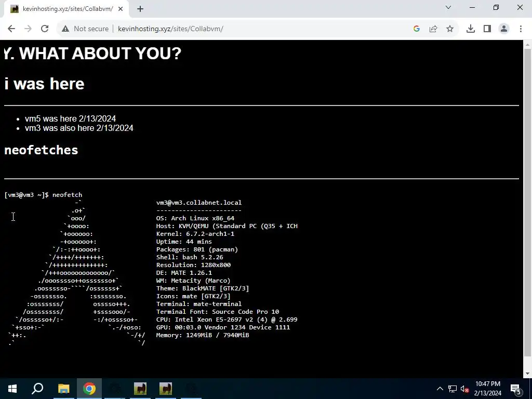Click 'Memory: 1249MiB / 7940MiB' line
Image resolution: width=532 pixels, height=399 pixels.
[203, 335]
